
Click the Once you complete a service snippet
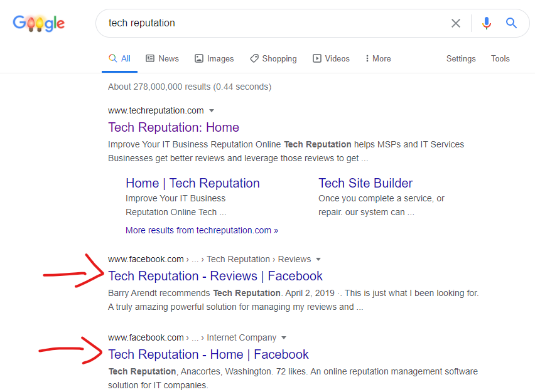pos(381,205)
